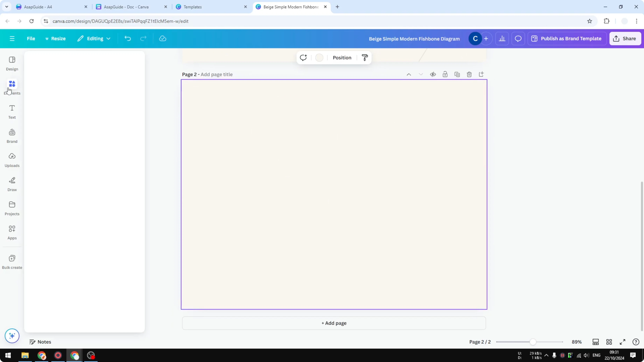Open Bulk create in the sidebar

point(12,261)
